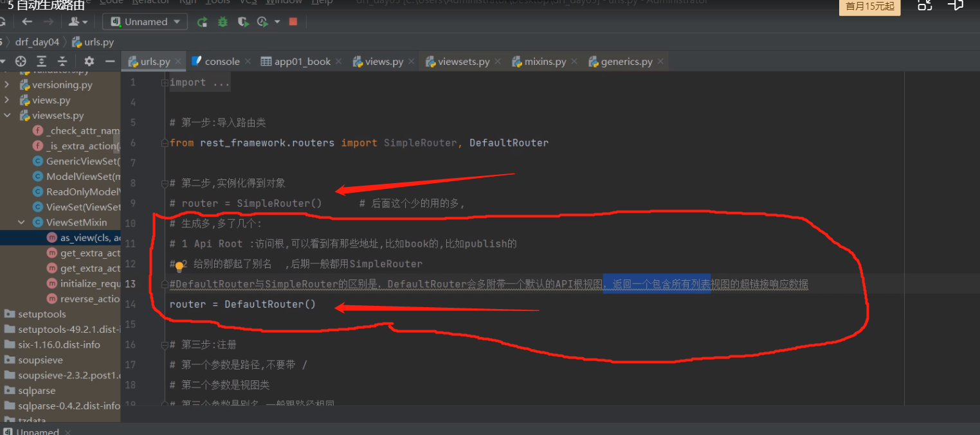Close the app01_book tab
Screen dimensions: 980x435
click(x=339, y=62)
